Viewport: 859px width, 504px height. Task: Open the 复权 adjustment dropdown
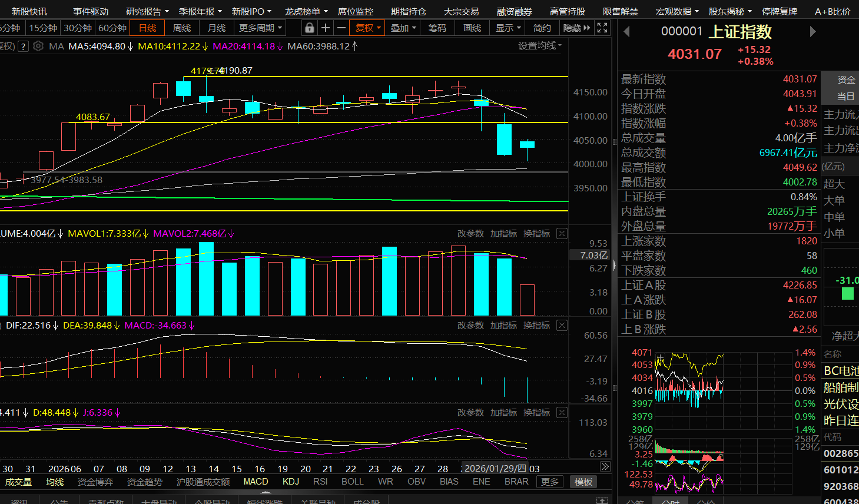(x=368, y=28)
